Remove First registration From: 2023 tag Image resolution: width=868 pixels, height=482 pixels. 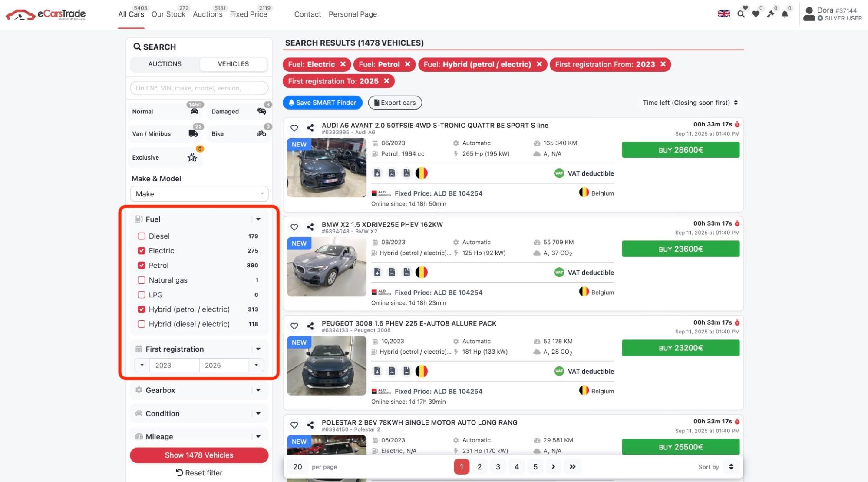click(663, 64)
